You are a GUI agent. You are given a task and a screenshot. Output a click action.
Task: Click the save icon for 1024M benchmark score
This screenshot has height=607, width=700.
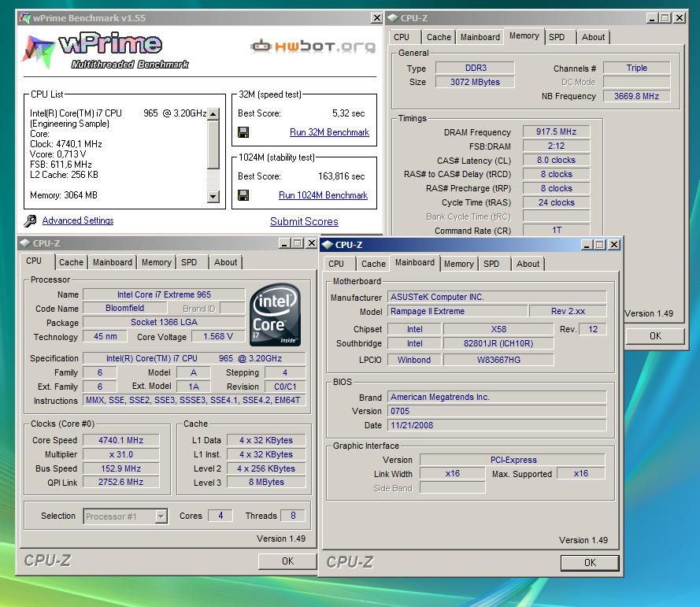pos(243,195)
